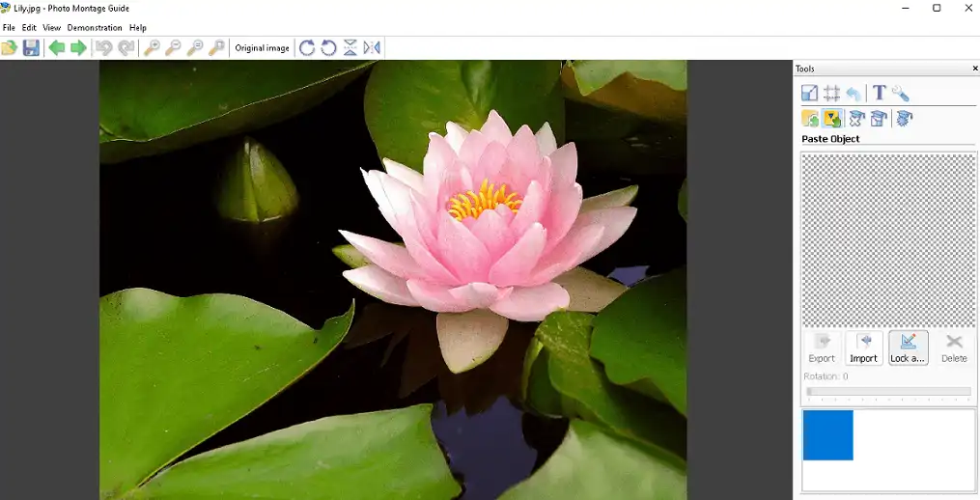Open the Demonstration menu
Screen dimensions: 980x500
click(95, 28)
